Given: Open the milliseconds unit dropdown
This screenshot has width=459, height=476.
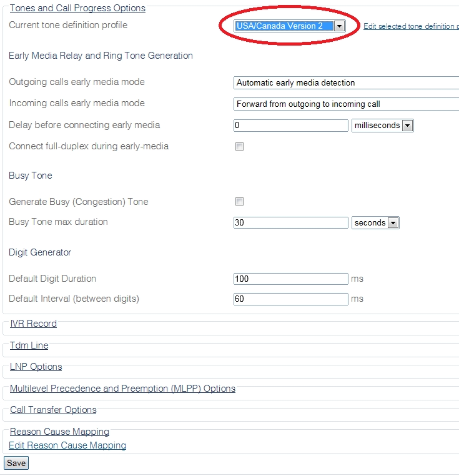Looking at the screenshot, I should [x=383, y=126].
